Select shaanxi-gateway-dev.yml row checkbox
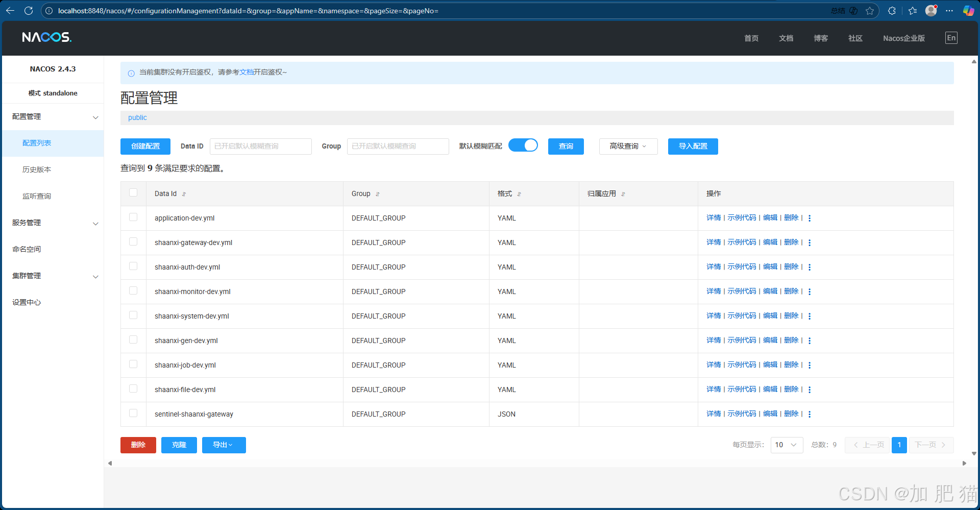The image size is (980, 510). 133,241
